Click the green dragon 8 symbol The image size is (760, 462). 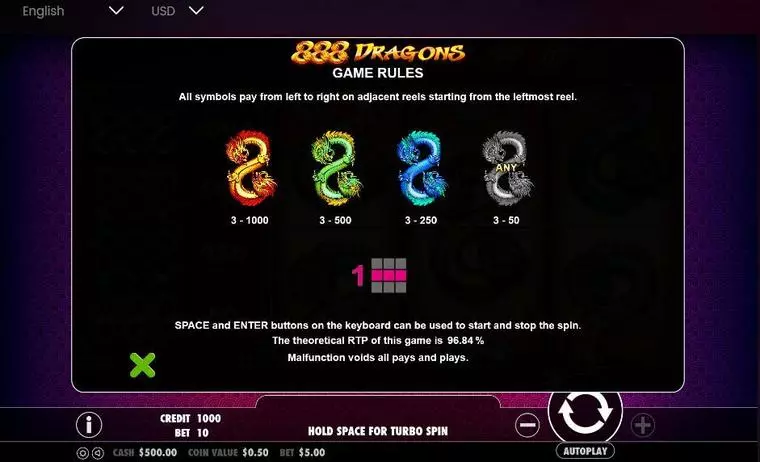pyautogui.click(x=336, y=168)
